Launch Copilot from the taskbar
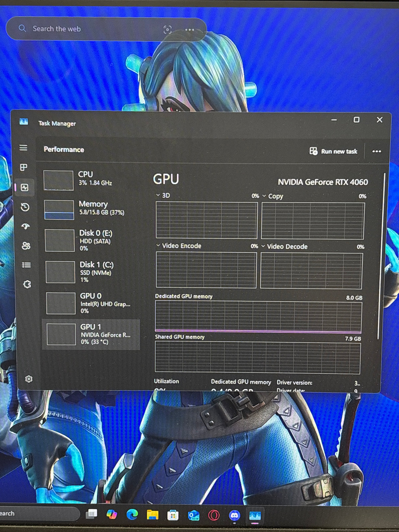Screen dimensions: 399x532 [x=112, y=514]
